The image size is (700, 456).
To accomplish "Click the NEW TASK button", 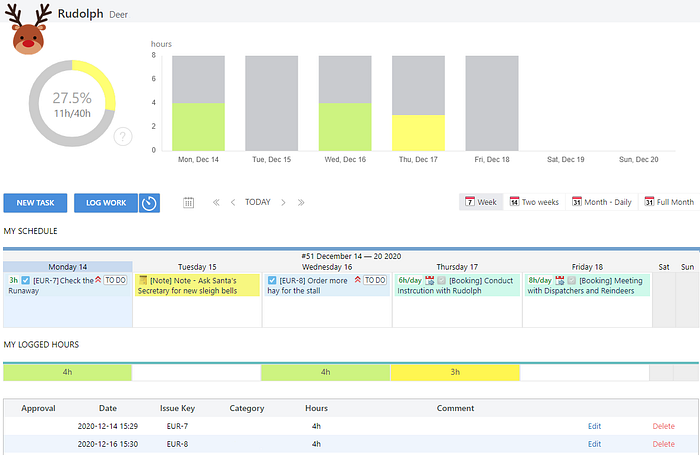I will (x=35, y=203).
